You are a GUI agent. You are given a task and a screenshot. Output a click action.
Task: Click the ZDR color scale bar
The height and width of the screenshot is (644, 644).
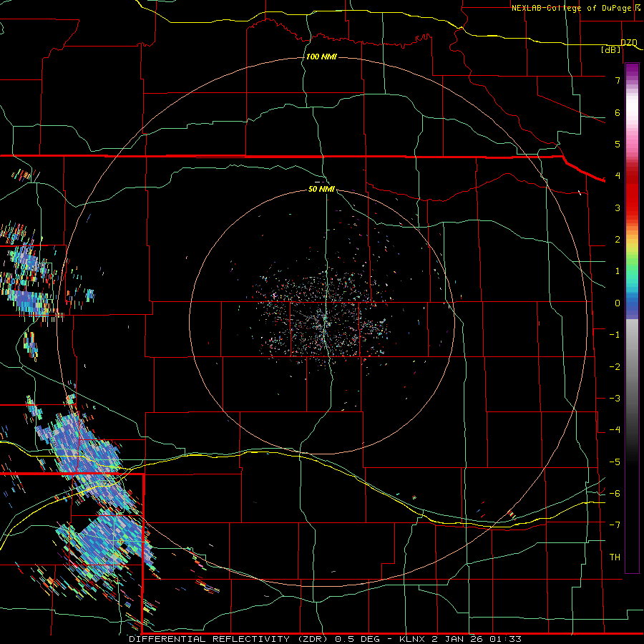tap(632, 318)
